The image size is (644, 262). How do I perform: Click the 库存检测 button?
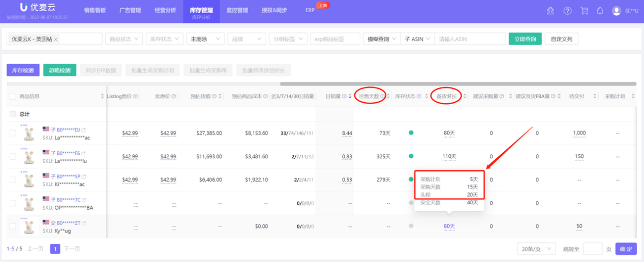23,71
